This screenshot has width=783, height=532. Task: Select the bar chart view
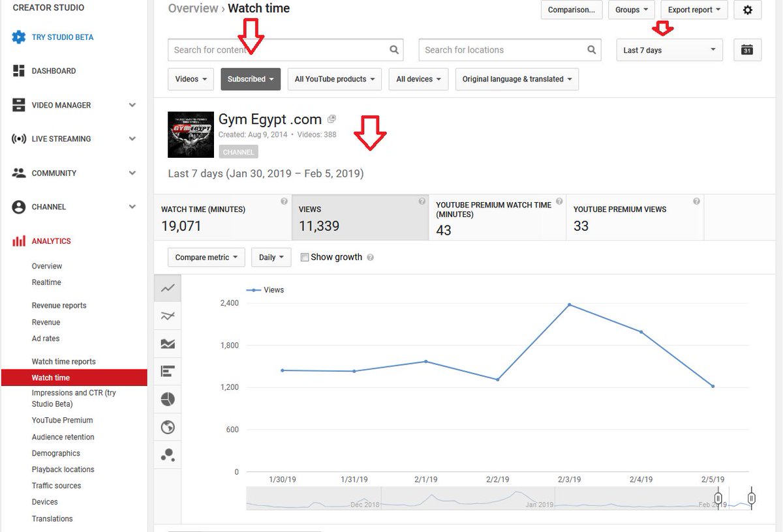click(x=168, y=372)
